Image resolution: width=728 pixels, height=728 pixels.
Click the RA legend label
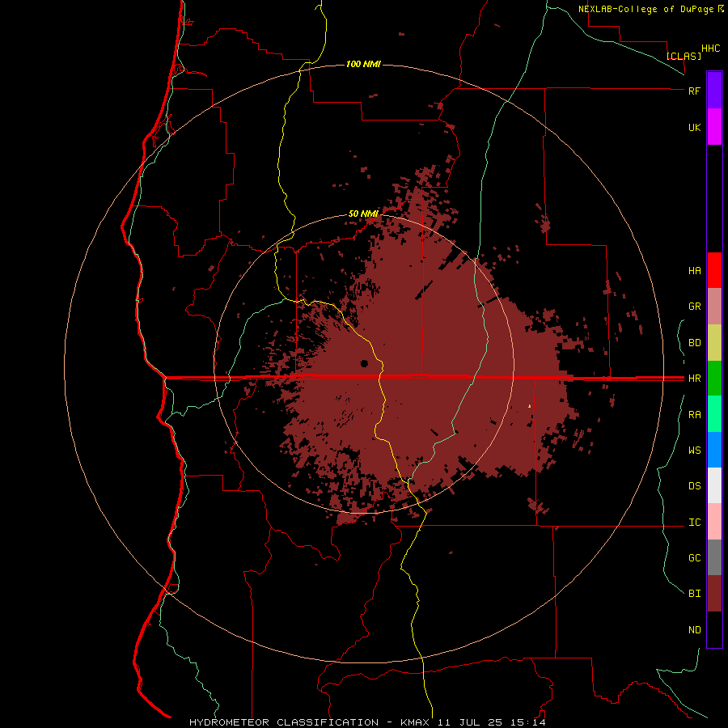point(694,415)
